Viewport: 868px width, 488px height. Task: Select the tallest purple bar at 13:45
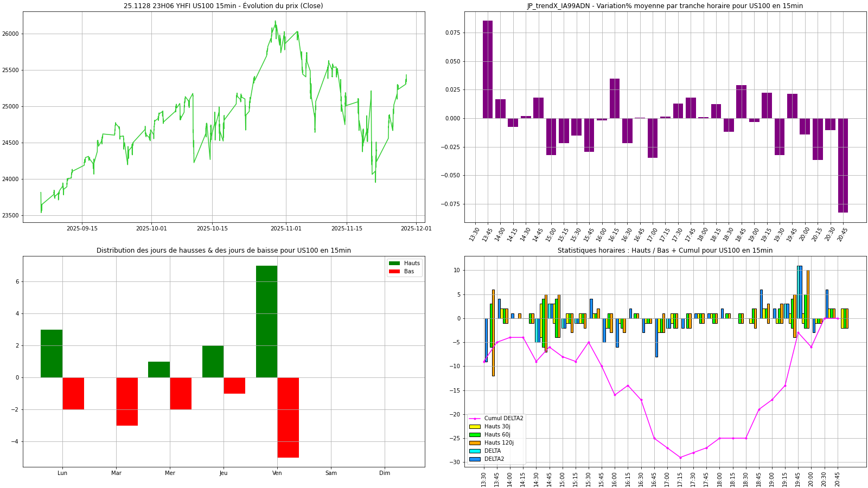[488, 69]
